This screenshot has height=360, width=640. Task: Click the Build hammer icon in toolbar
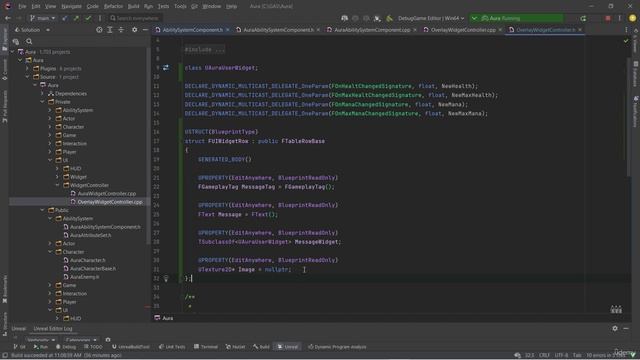pos(389,18)
